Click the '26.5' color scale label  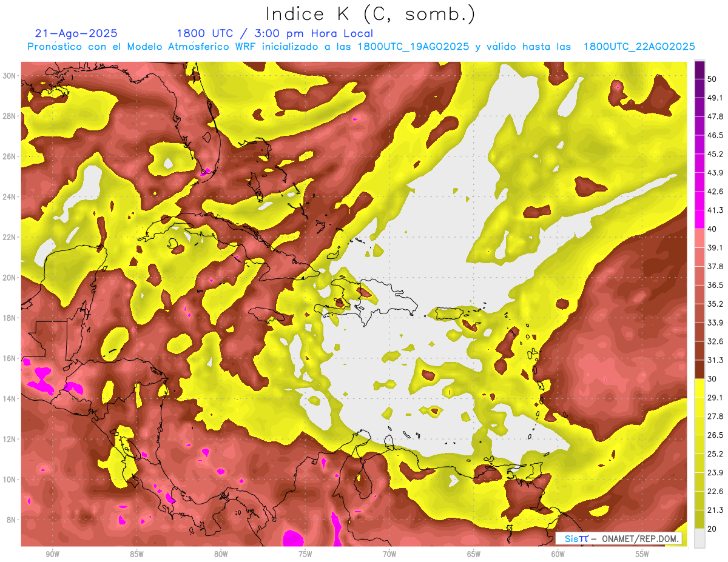click(715, 435)
